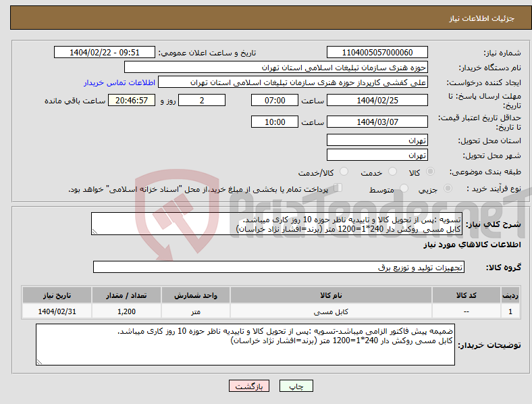Image resolution: width=532 pixels, height=404 pixels.
Task: Click the goods group field تجهیزات تولید و توزیع برق
Action: tap(279, 267)
